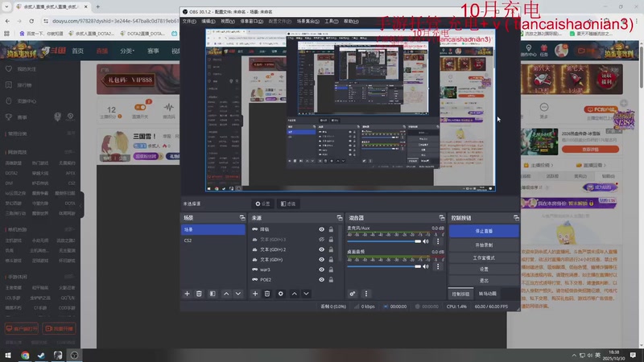Image resolution: width=644 pixels, height=362 pixels.
Task: Move the selected source up
Action: tap(295, 294)
